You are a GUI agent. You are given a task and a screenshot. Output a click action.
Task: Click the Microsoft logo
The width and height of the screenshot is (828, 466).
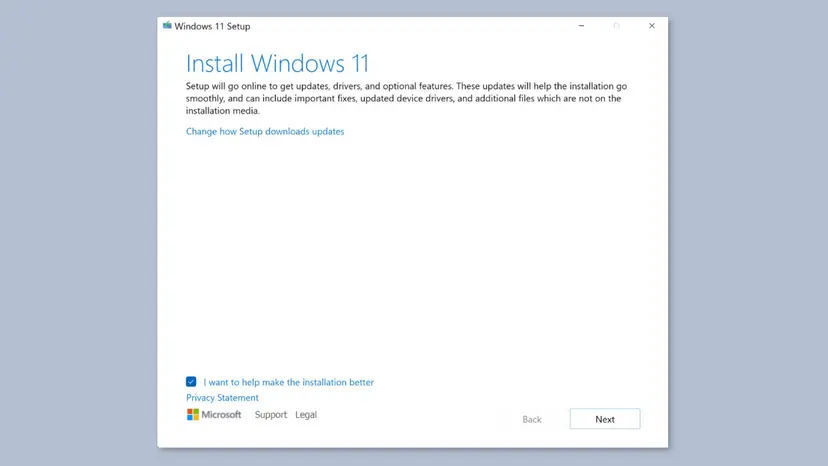(x=214, y=415)
